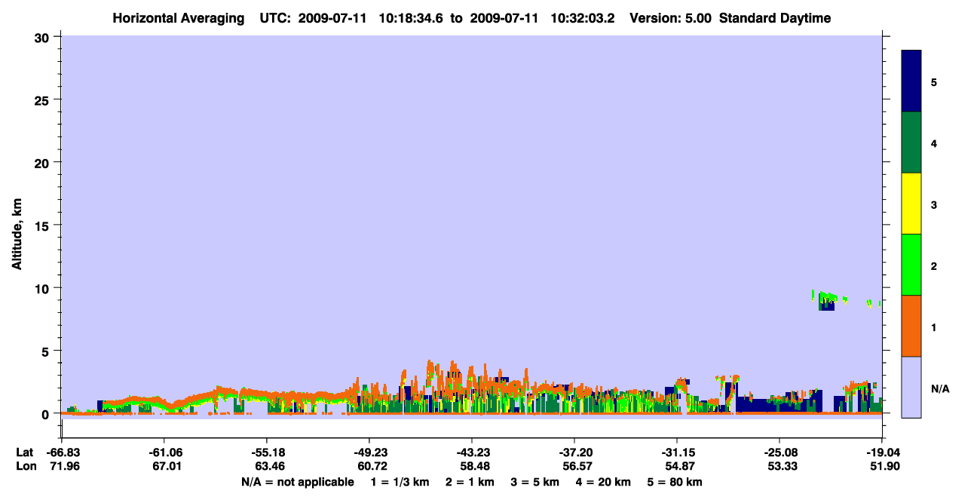Click latitude value -49.23
Viewport: 980px width, 503px height.
tap(369, 452)
